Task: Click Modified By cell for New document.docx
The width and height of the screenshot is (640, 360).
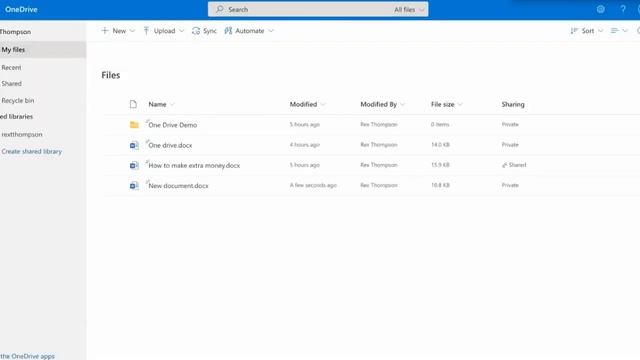Action: [379, 185]
